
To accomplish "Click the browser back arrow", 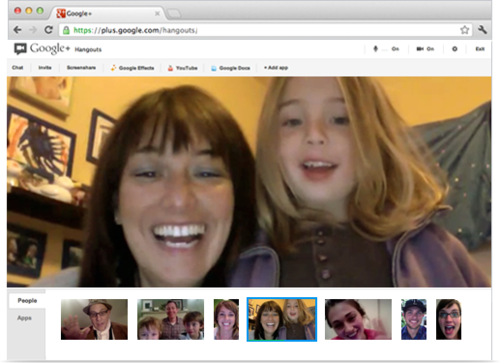I will [17, 30].
